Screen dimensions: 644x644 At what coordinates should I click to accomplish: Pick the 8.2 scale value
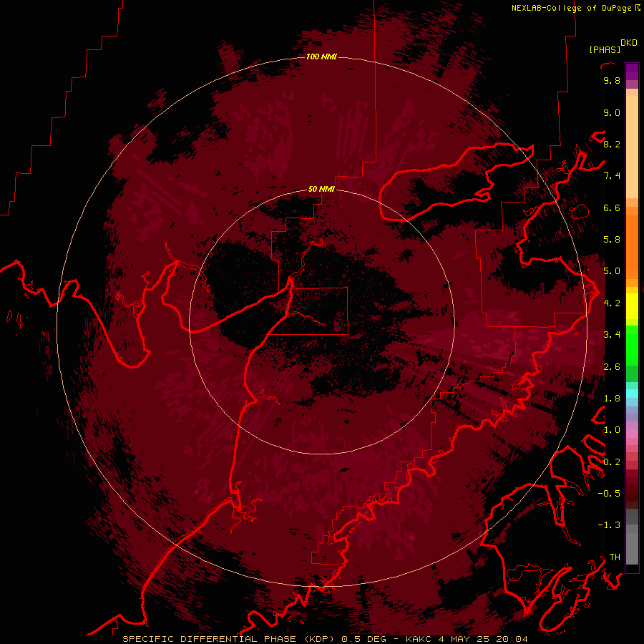coord(612,144)
